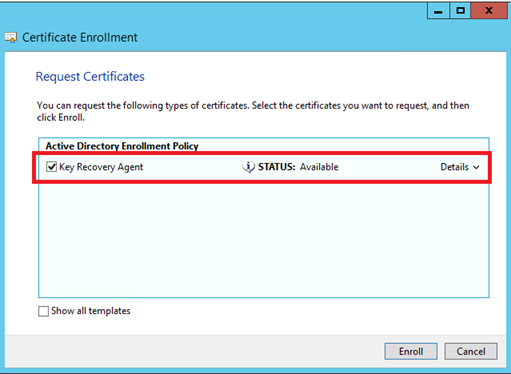Uncheck the Key Recovery Agent checkbox
Screen dimensions: 511x374
(x=51, y=166)
